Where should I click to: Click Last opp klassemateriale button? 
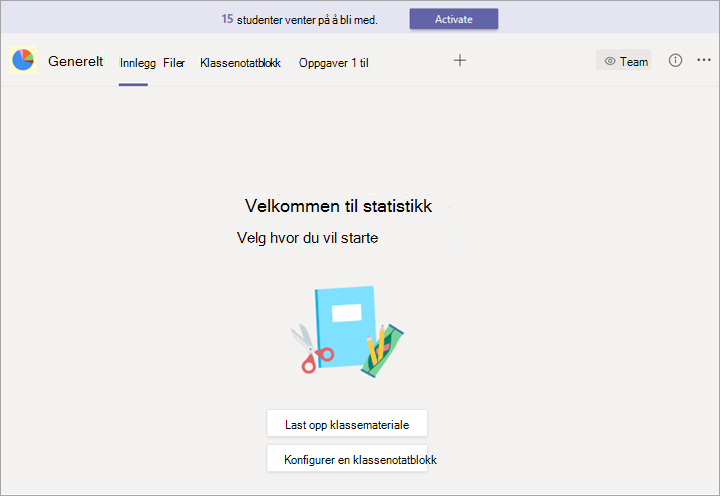tap(347, 423)
